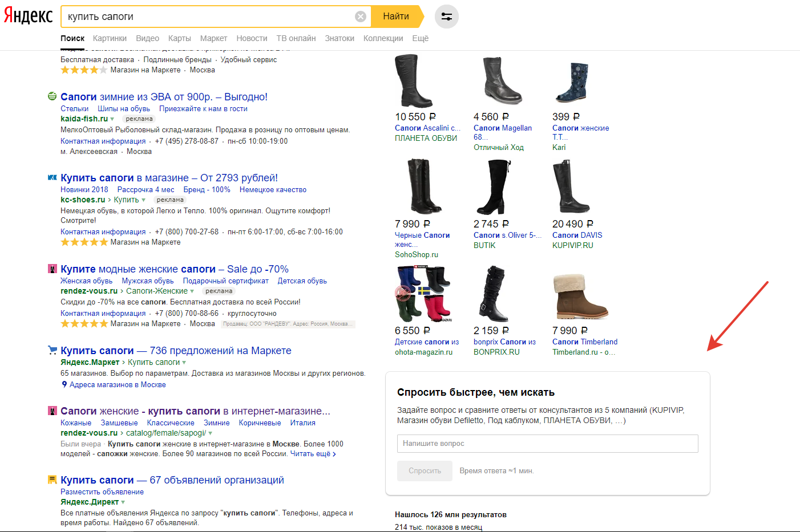The image size is (800, 532).
Task: Click the Яндекс.Директ yellow favicon
Action: coord(52,480)
